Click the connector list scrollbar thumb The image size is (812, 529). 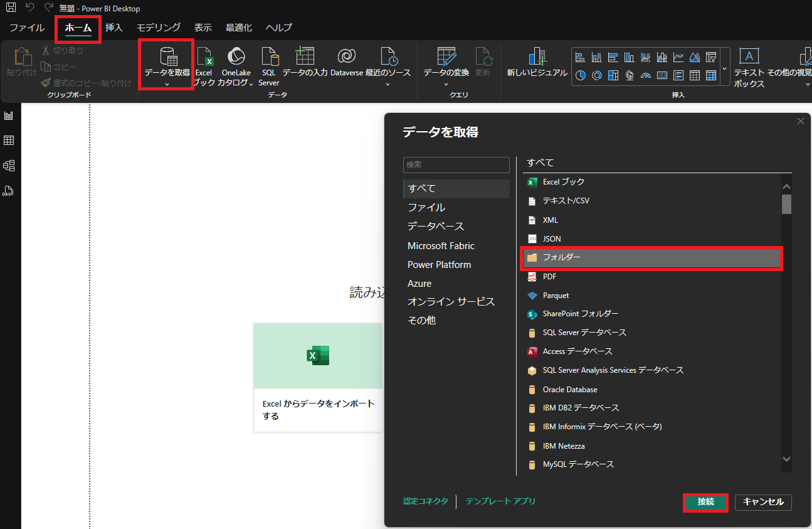click(786, 204)
